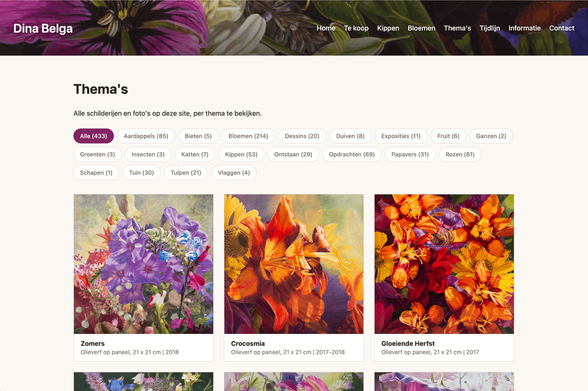Choose the Vlaggen (4) filter
This screenshot has height=391, width=588.
(234, 173)
